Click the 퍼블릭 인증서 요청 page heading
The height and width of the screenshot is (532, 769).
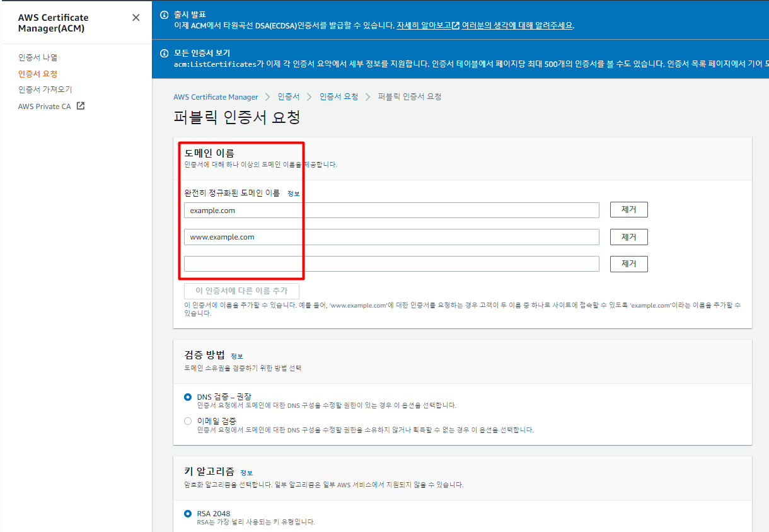click(237, 117)
